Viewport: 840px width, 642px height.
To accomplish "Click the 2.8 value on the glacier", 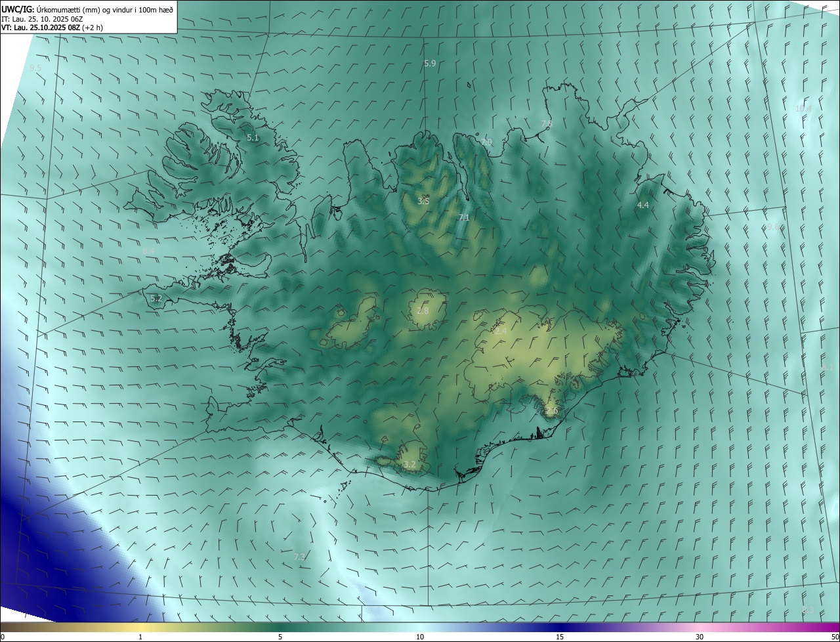I will (x=423, y=310).
